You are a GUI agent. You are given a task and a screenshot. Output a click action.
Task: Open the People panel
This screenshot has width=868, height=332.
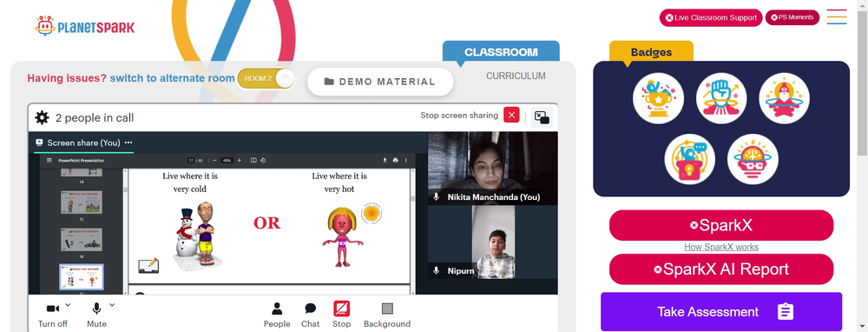pyautogui.click(x=277, y=315)
